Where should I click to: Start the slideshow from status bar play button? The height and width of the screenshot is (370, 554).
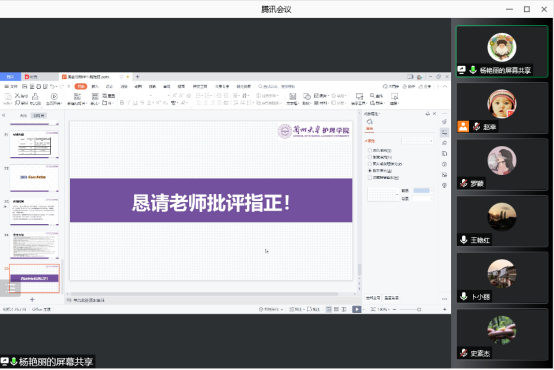[357, 309]
